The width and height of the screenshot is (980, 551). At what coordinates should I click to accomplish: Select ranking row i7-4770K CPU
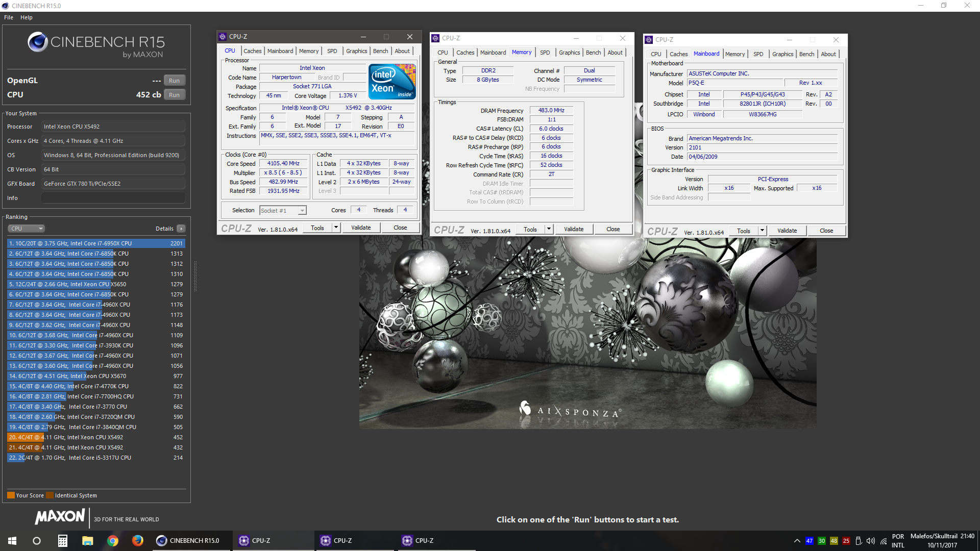pos(96,386)
